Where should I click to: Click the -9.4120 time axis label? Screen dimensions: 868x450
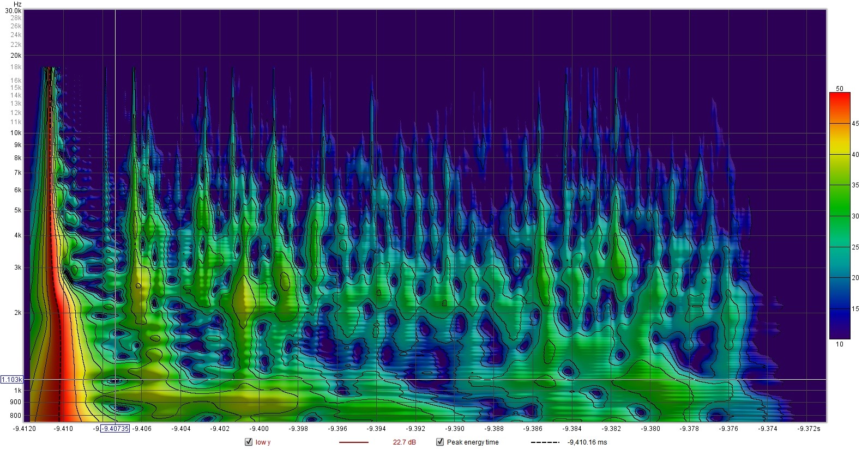click(24, 429)
